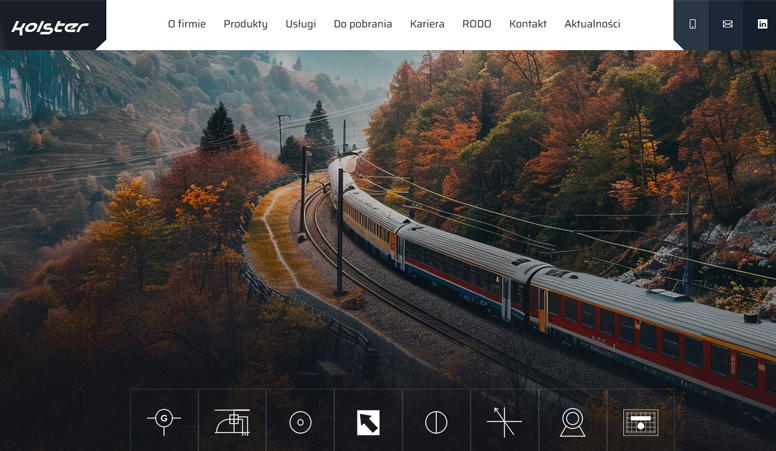776x451 pixels.
Task: Navigate to the Kariera page
Action: pyautogui.click(x=427, y=24)
